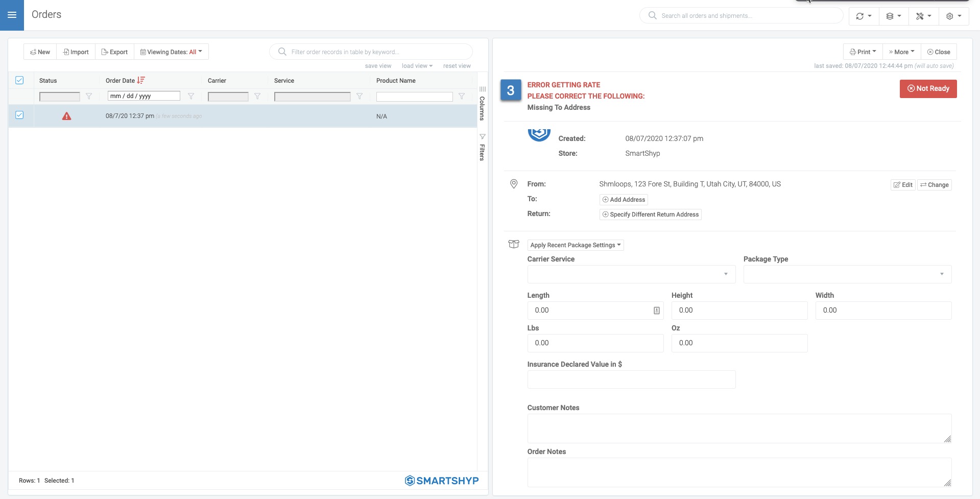Image resolution: width=980 pixels, height=499 pixels.
Task: Open the Print dropdown
Action: coord(863,52)
